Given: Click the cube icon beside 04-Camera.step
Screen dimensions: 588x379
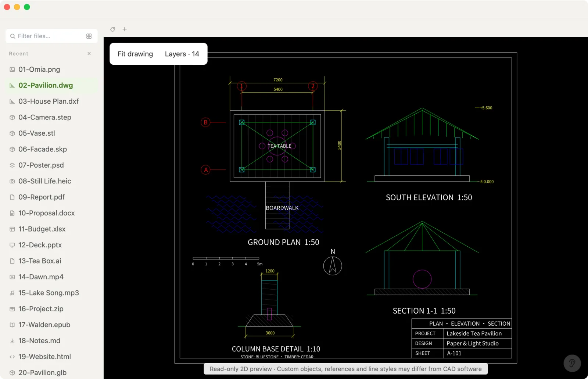Looking at the screenshot, I should point(12,117).
